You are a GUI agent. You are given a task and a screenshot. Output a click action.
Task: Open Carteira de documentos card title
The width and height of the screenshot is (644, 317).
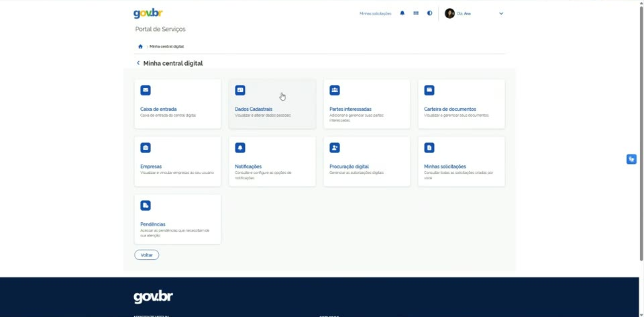point(450,109)
